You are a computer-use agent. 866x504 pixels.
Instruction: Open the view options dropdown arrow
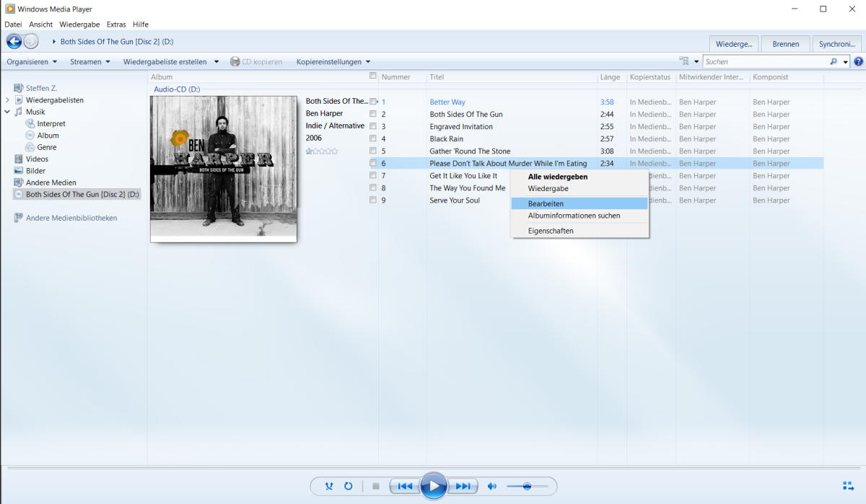[696, 62]
